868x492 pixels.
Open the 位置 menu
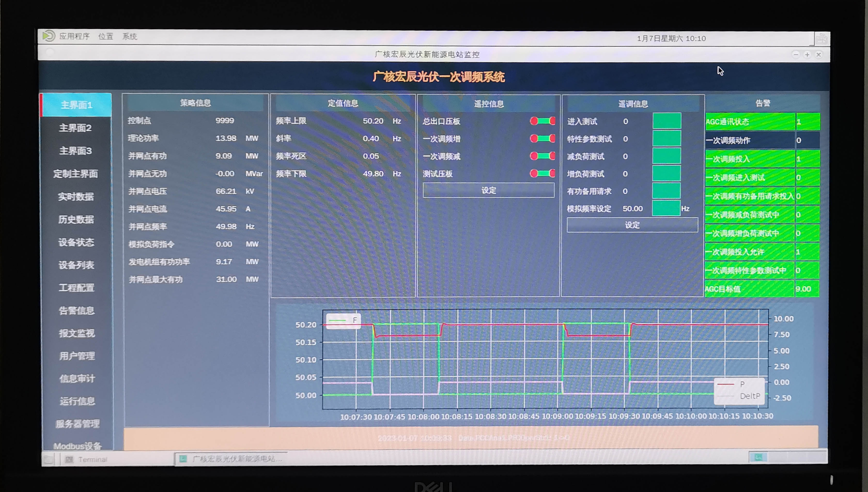[105, 36]
